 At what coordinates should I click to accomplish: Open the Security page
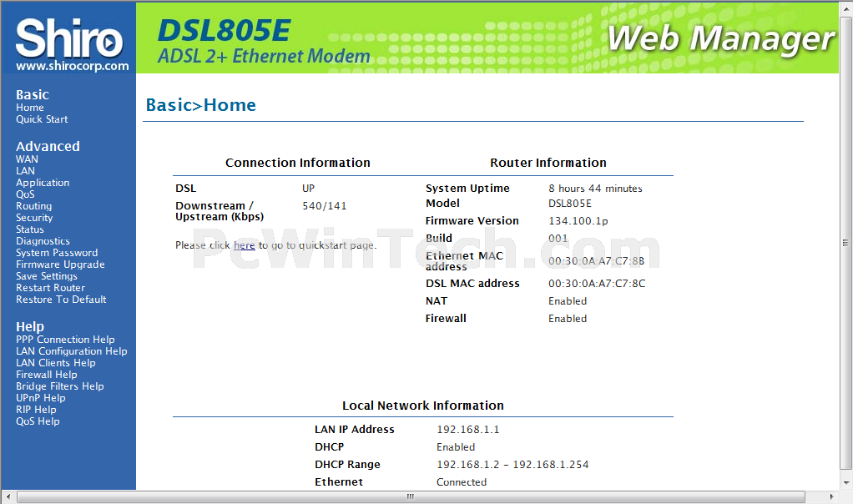pyautogui.click(x=34, y=218)
